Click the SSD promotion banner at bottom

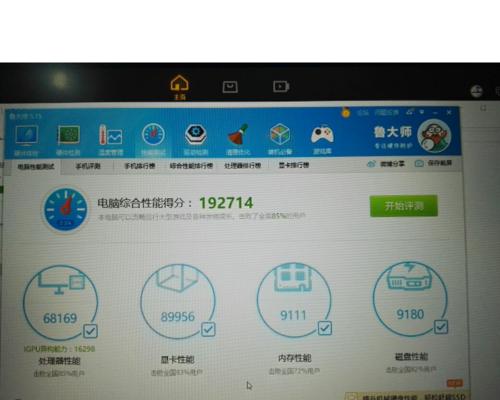[407, 396]
